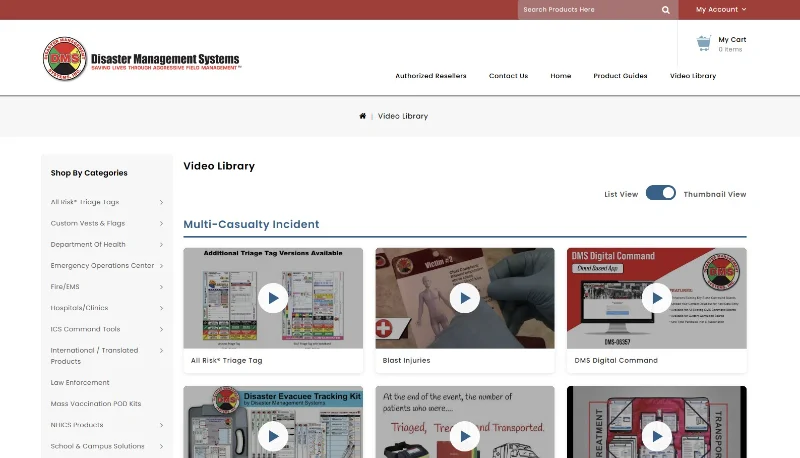Image resolution: width=800 pixels, height=458 pixels.
Task: Open the Authorized Resellers menu item
Action: point(431,75)
